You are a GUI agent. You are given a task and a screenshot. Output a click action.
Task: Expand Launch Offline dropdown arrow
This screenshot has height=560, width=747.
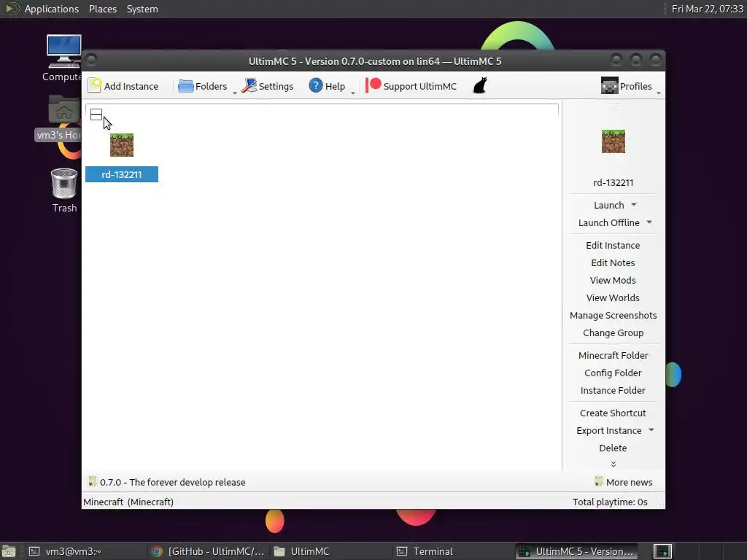(x=649, y=222)
